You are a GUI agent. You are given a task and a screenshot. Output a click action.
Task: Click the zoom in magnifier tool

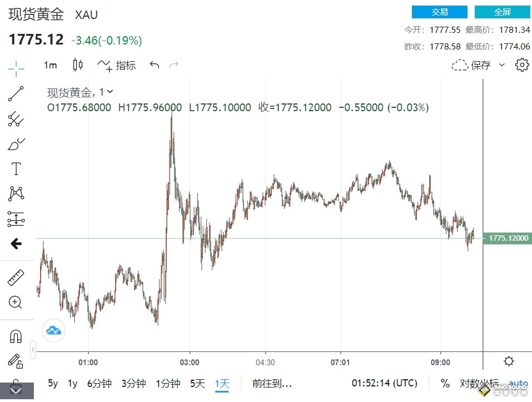(x=16, y=302)
